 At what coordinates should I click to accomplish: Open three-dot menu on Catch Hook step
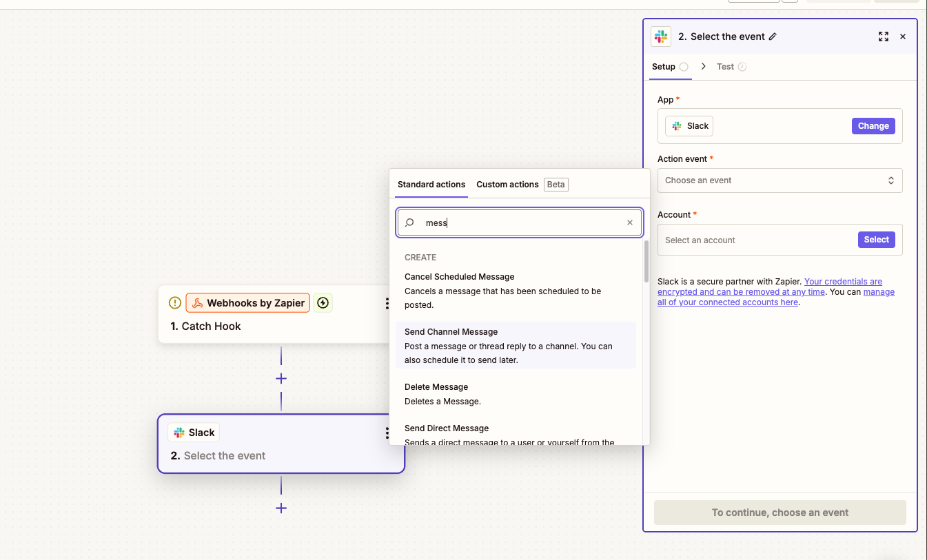coord(387,303)
